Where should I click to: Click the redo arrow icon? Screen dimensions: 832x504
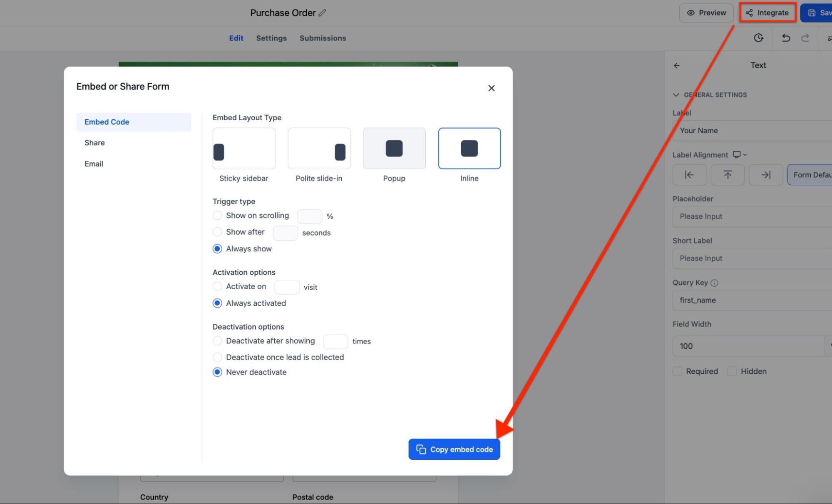click(805, 38)
